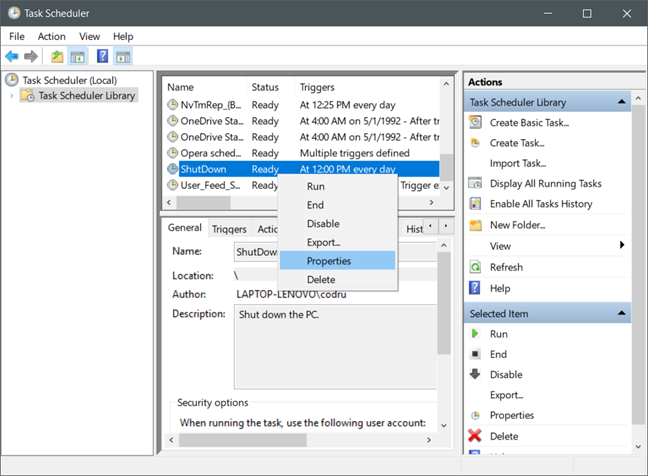Click the details pane vertical scrollbar thumb

(x=443, y=303)
